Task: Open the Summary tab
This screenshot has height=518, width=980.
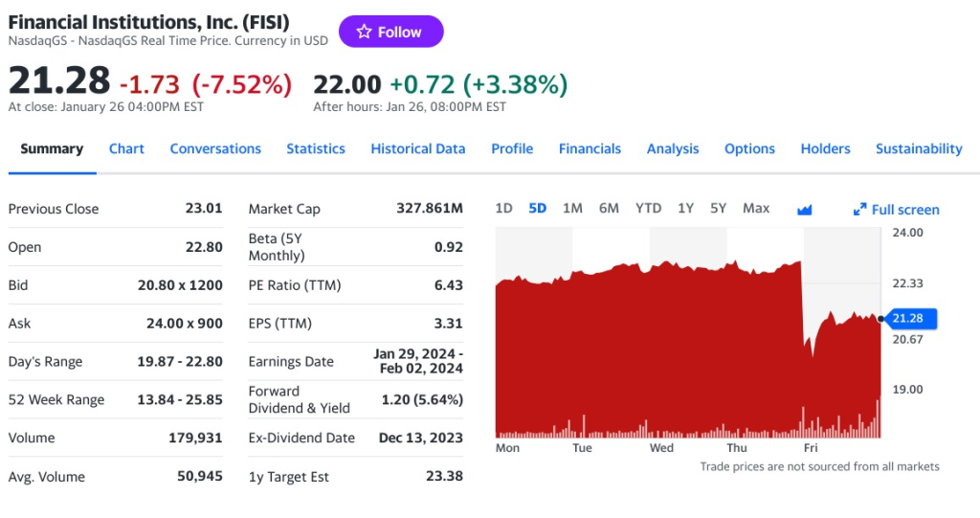Action: pyautogui.click(x=52, y=149)
